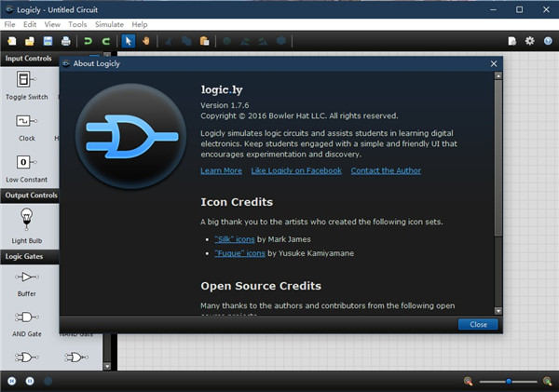Click the "logic.ly" title text
The height and width of the screenshot is (392, 559).
pos(222,89)
